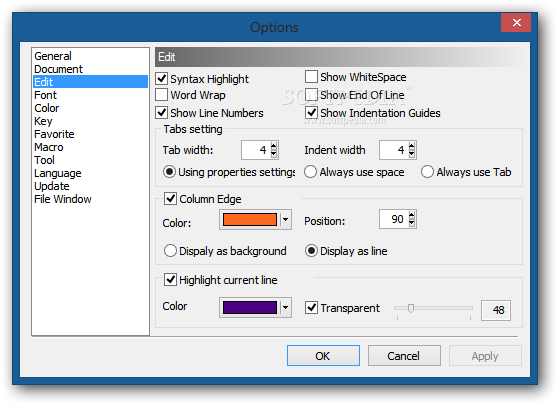Disable the Syntax Highlight checkbox
558x405 pixels.
click(162, 78)
